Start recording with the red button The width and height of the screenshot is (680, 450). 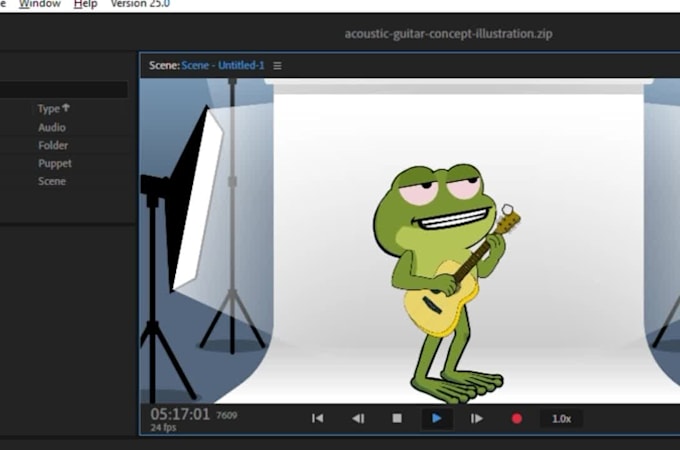click(x=517, y=418)
